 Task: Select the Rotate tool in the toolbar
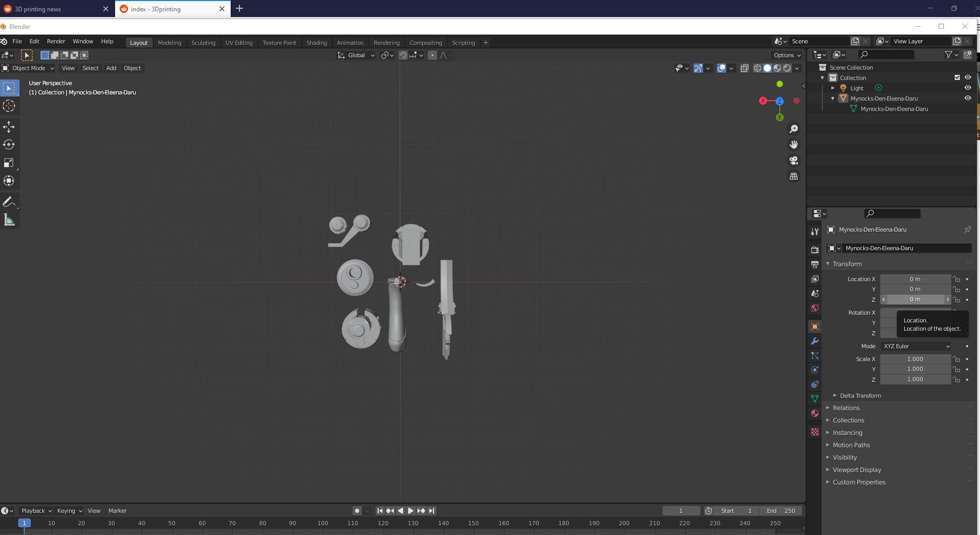click(9, 144)
